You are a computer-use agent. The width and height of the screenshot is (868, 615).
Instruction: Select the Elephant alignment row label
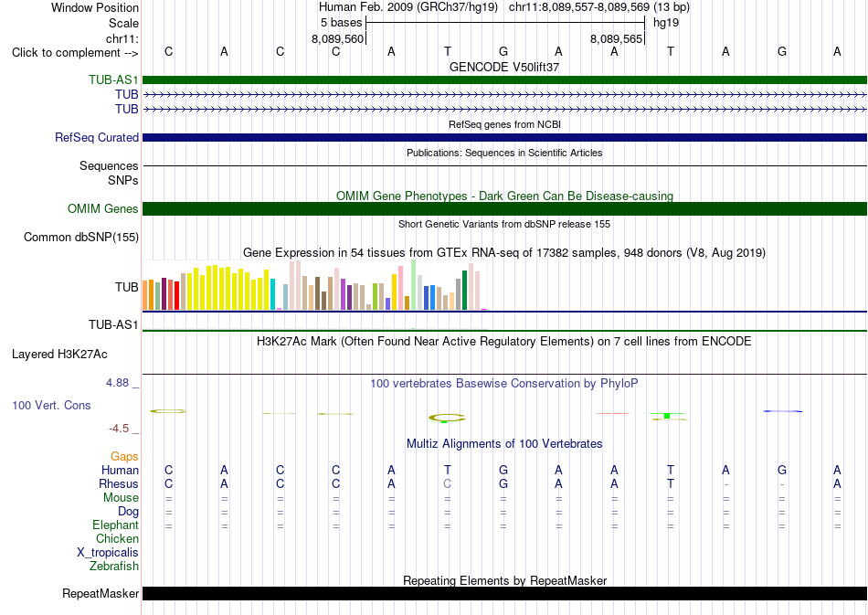pyautogui.click(x=116, y=525)
